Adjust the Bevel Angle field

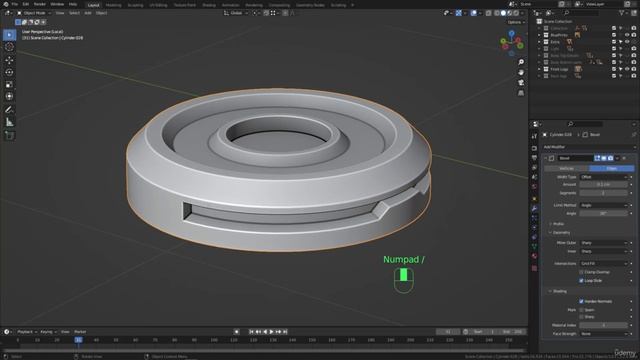coord(603,213)
